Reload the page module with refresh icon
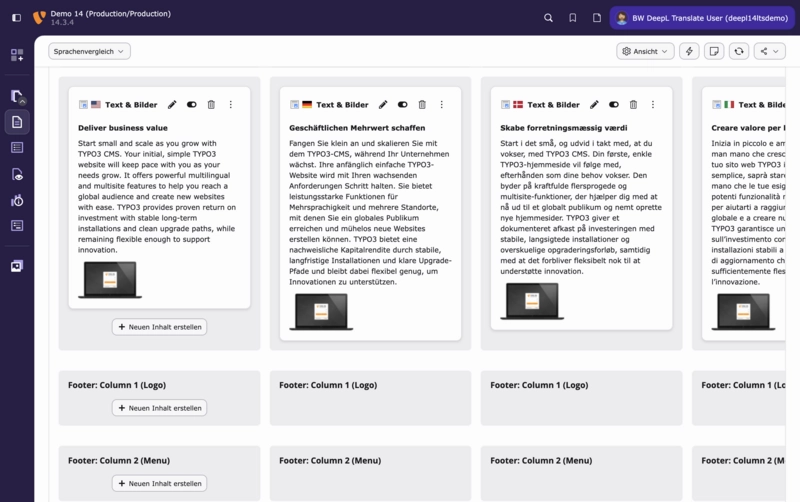 click(x=739, y=51)
